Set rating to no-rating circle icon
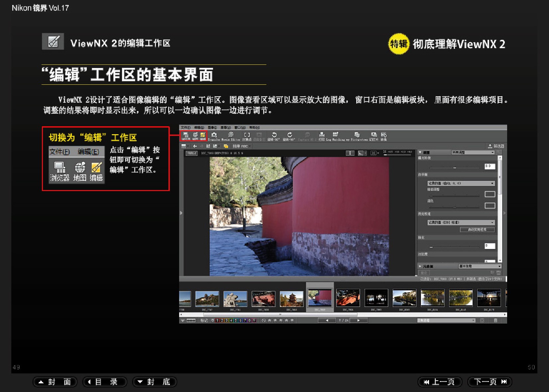The height and width of the screenshot is (392, 549). point(264,321)
